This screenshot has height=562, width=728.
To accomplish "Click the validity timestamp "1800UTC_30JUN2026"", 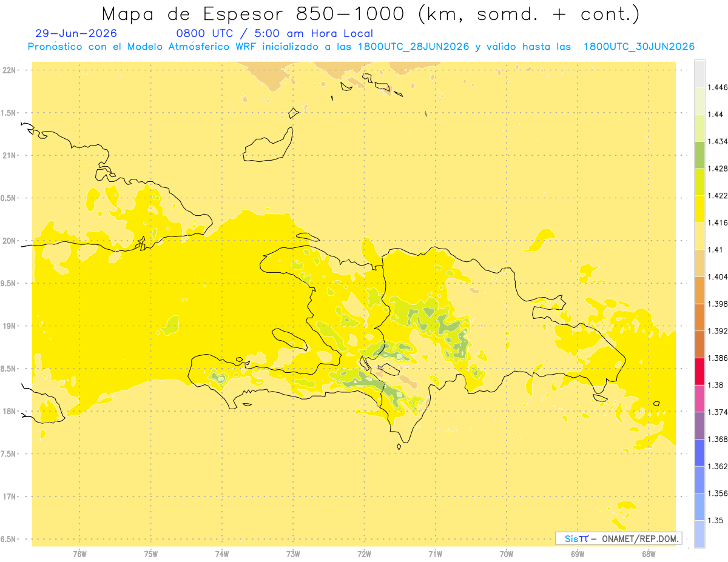I will pyautogui.click(x=639, y=47).
